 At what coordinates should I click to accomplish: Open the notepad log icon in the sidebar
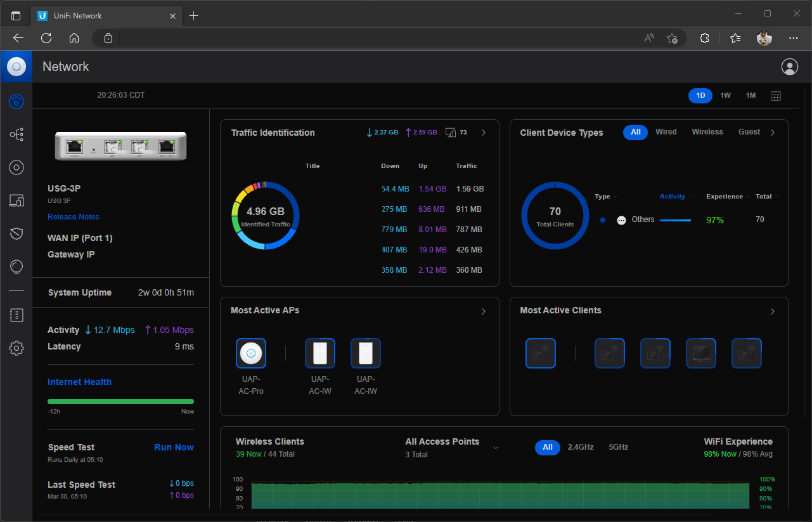tap(16, 315)
